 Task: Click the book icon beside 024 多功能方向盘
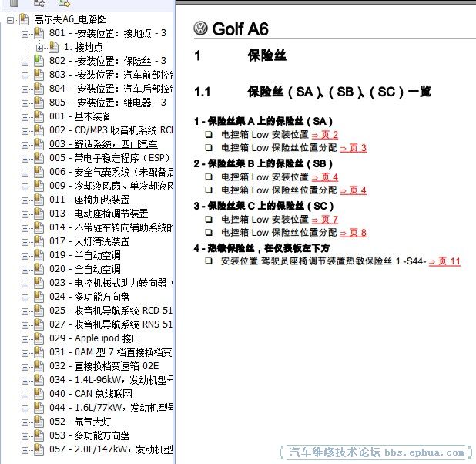click(x=39, y=297)
